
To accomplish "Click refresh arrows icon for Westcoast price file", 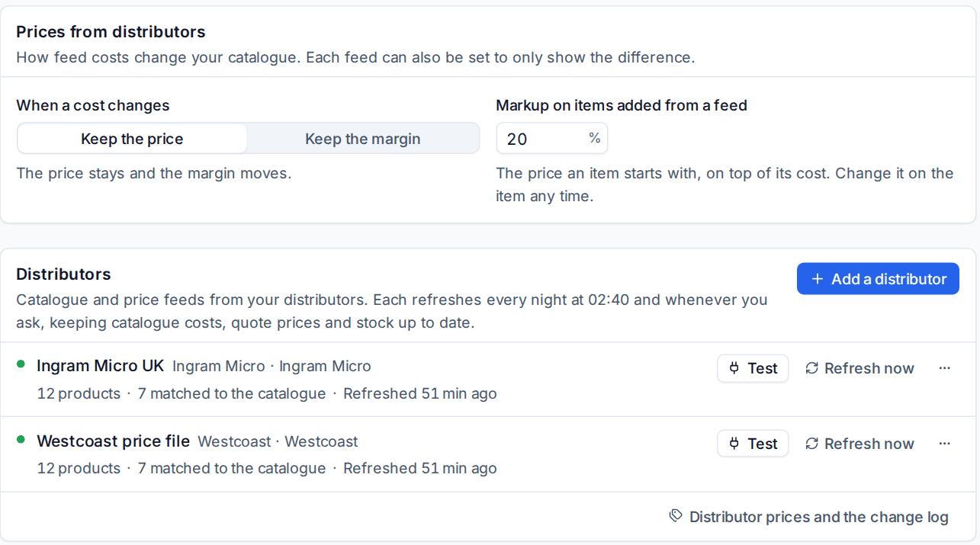I will 812,444.
